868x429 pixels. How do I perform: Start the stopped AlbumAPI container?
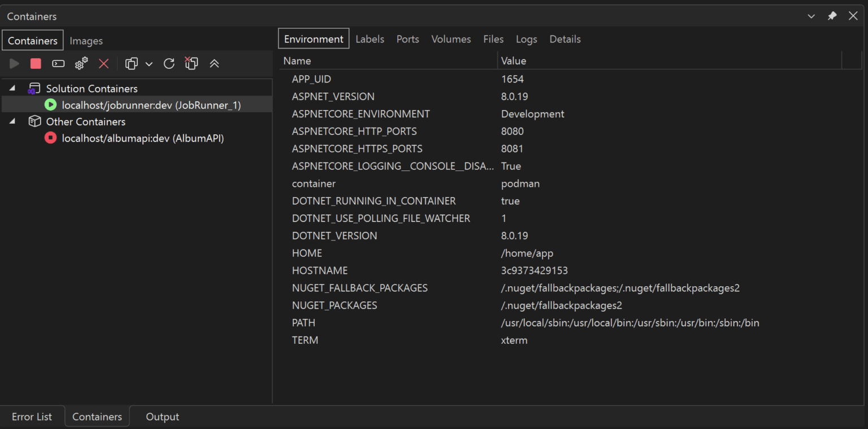click(x=14, y=63)
